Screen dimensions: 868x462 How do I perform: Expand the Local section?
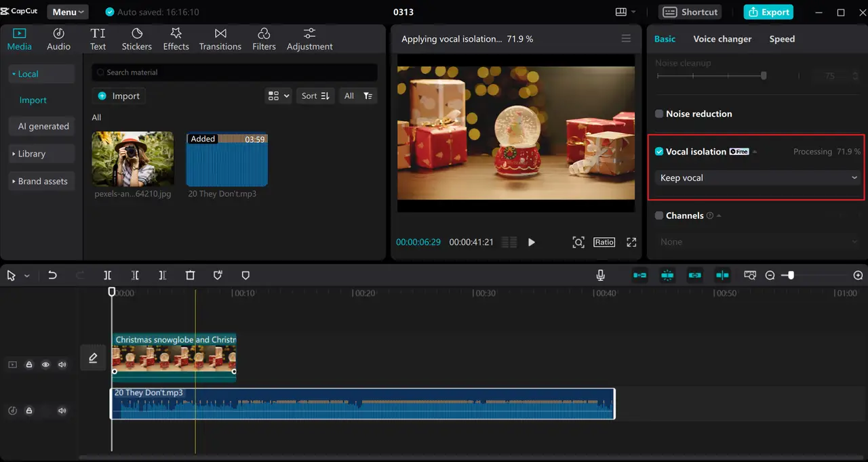coord(41,74)
